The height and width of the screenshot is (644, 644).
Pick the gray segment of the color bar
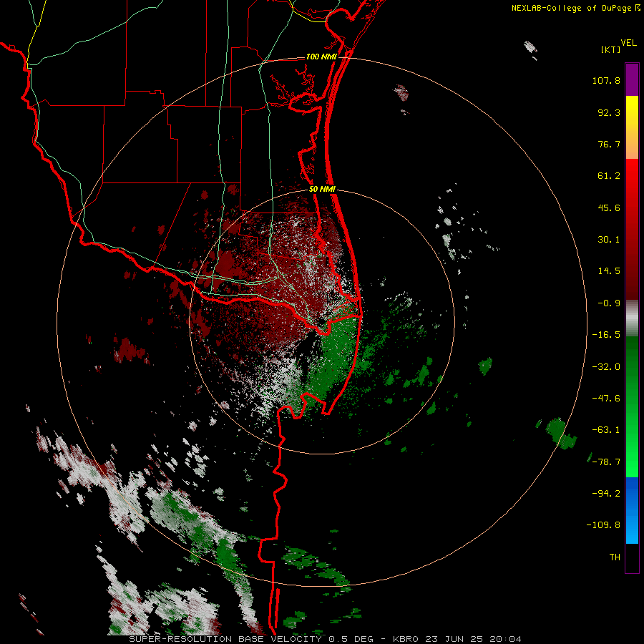point(632,318)
